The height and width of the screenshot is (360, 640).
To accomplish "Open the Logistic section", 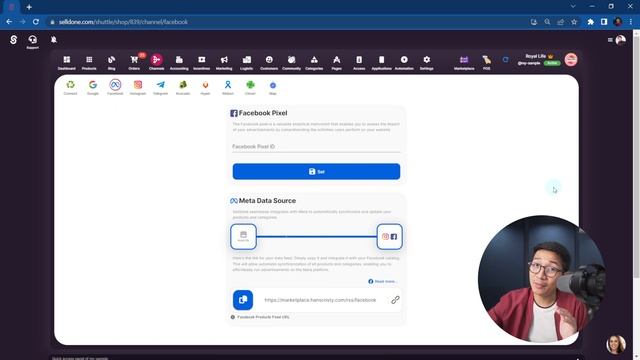I will point(247,62).
